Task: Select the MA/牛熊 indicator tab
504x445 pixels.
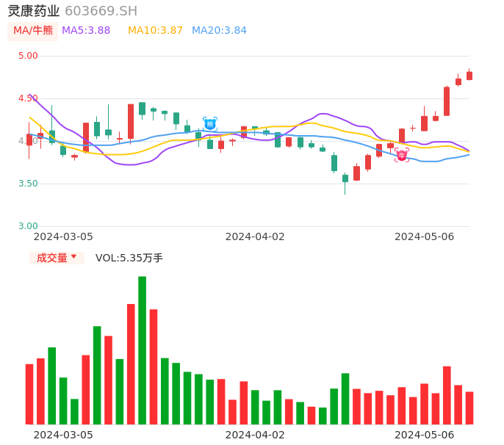Action: coord(32,30)
